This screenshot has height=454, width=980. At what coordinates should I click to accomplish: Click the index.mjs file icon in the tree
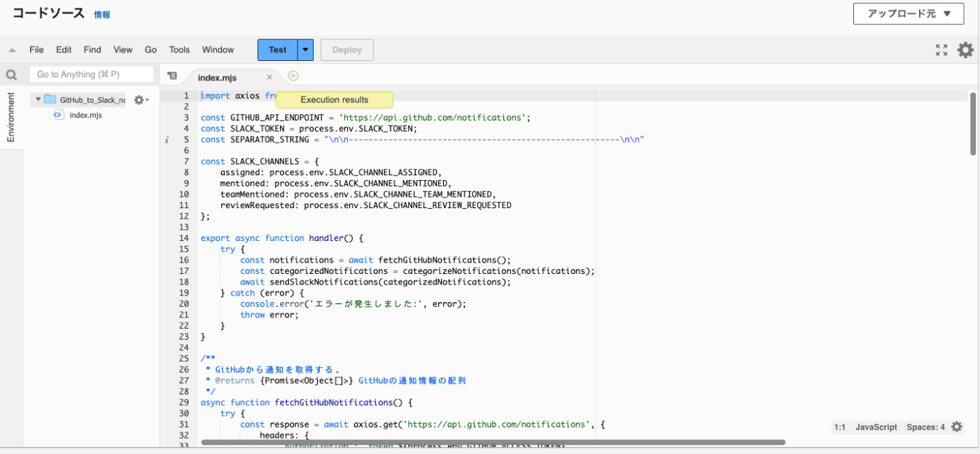click(58, 114)
